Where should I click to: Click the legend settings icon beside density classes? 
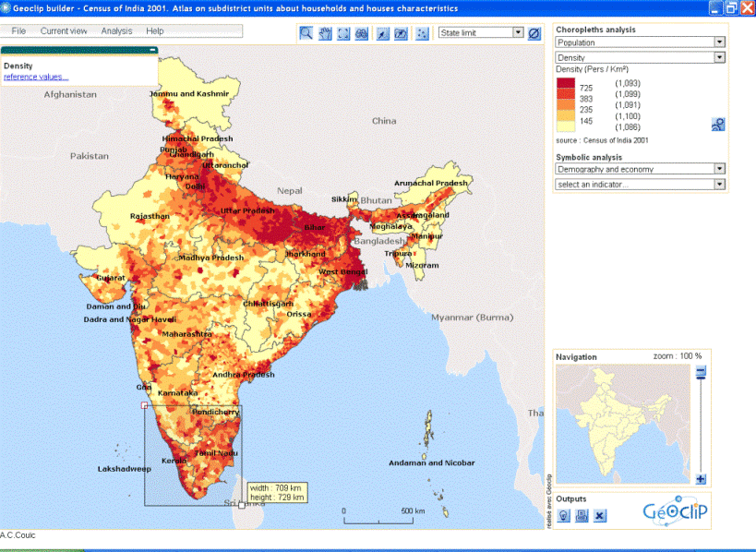718,125
